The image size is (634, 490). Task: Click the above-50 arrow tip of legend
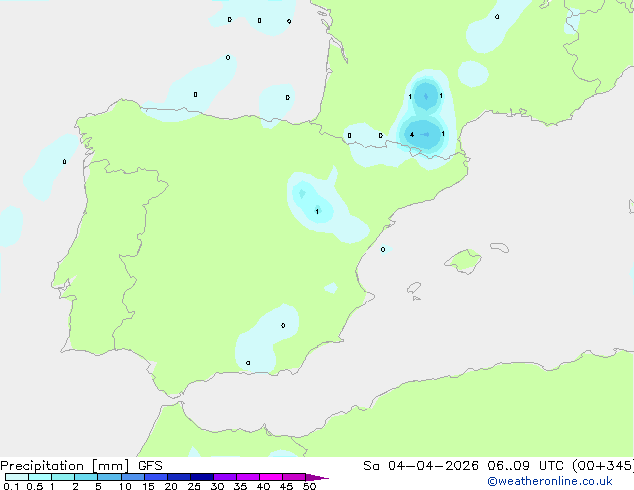(317, 477)
